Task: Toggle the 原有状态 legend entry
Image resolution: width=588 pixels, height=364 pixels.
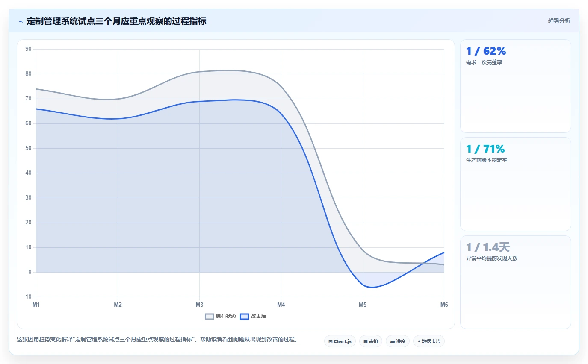Action: click(221, 316)
